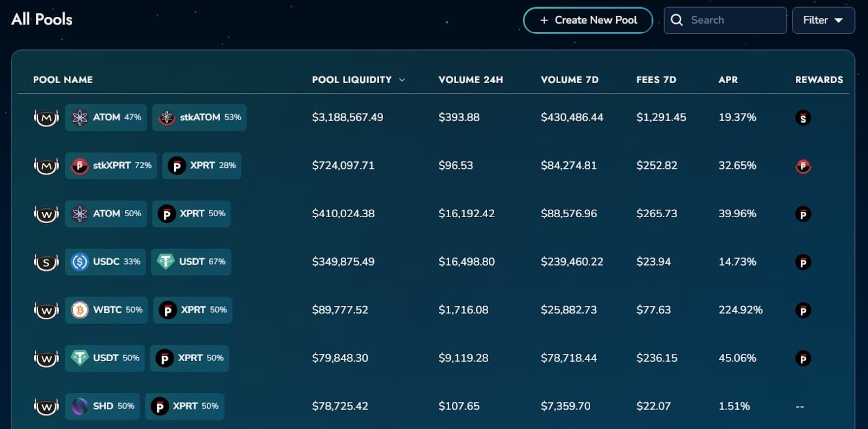This screenshot has width=868, height=429.
Task: Select the USDT 67% token chip
Action: click(x=191, y=262)
